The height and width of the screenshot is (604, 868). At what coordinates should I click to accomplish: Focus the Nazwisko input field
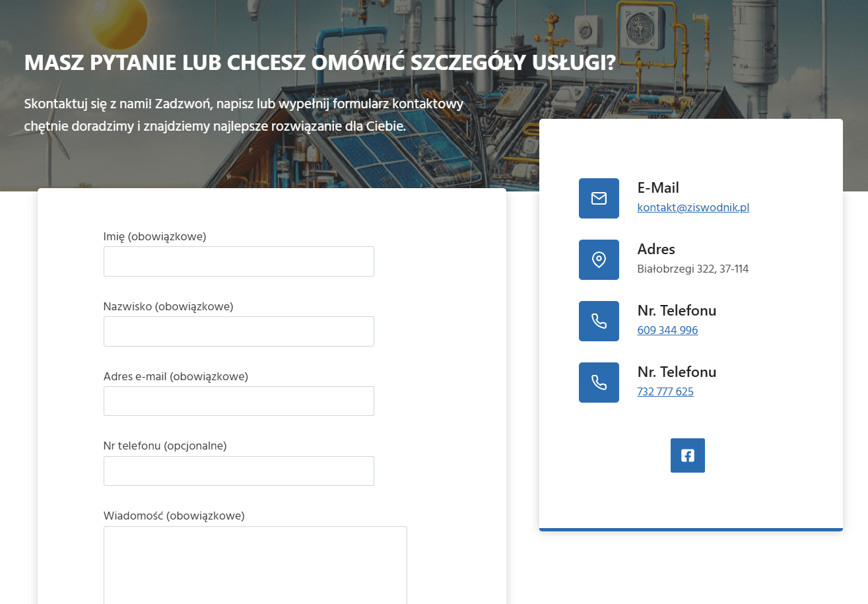(239, 331)
